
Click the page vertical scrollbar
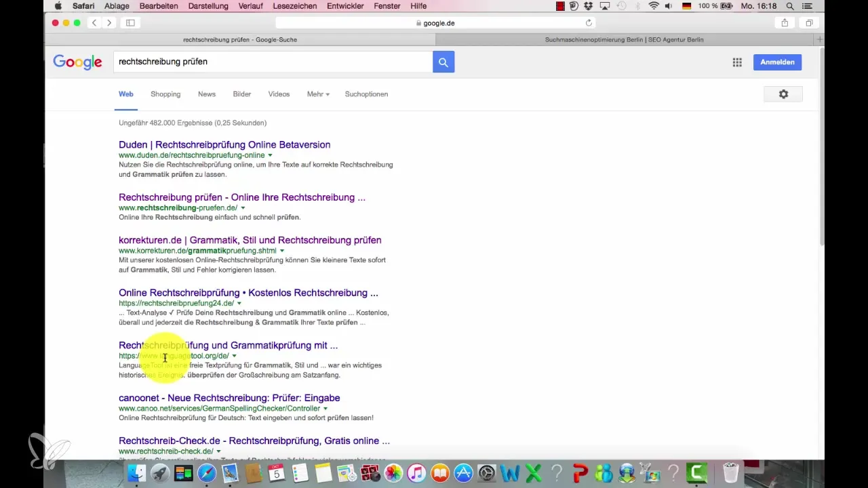click(822, 147)
